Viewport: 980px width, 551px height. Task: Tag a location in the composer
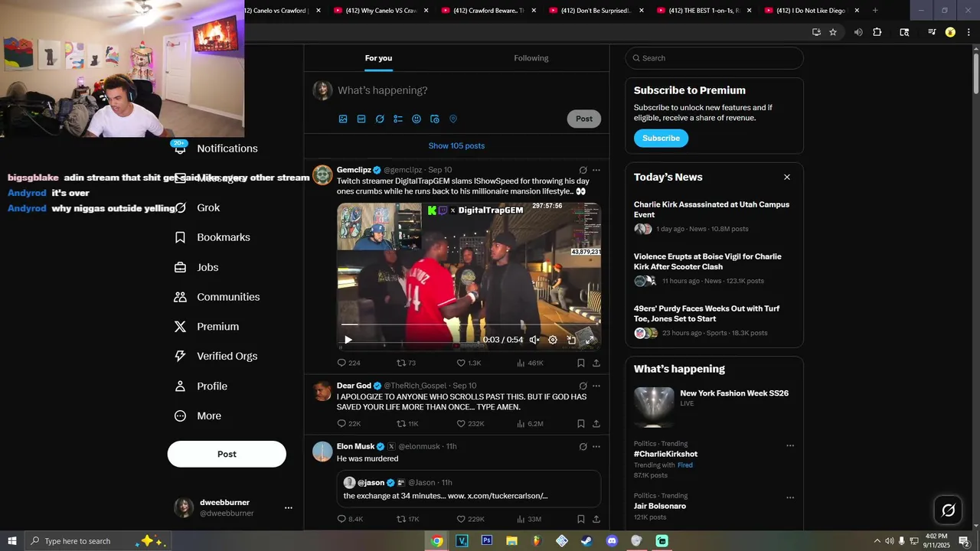453,119
